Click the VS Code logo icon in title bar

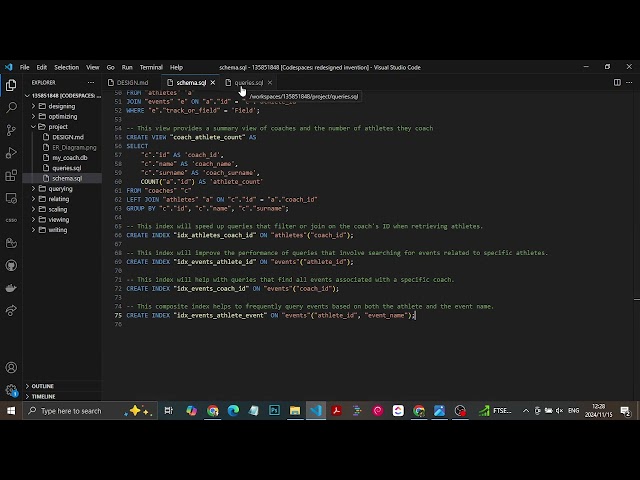click(x=9, y=67)
